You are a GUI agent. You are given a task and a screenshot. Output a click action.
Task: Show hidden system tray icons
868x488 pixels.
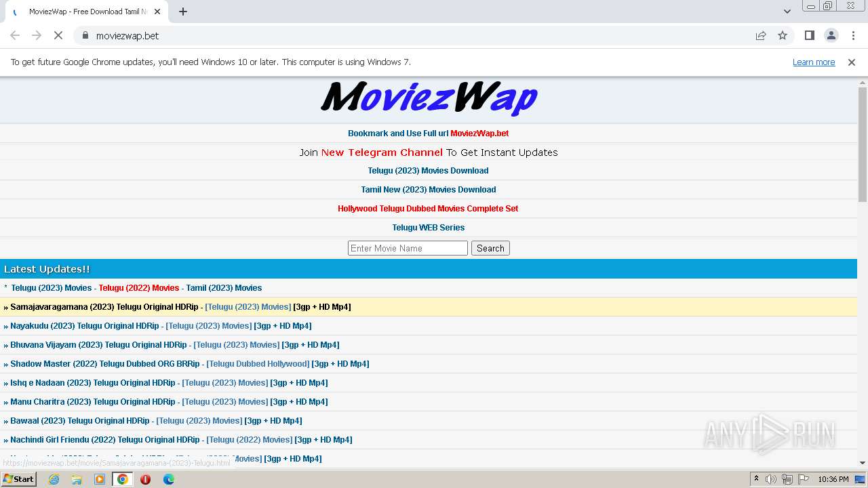(756, 479)
